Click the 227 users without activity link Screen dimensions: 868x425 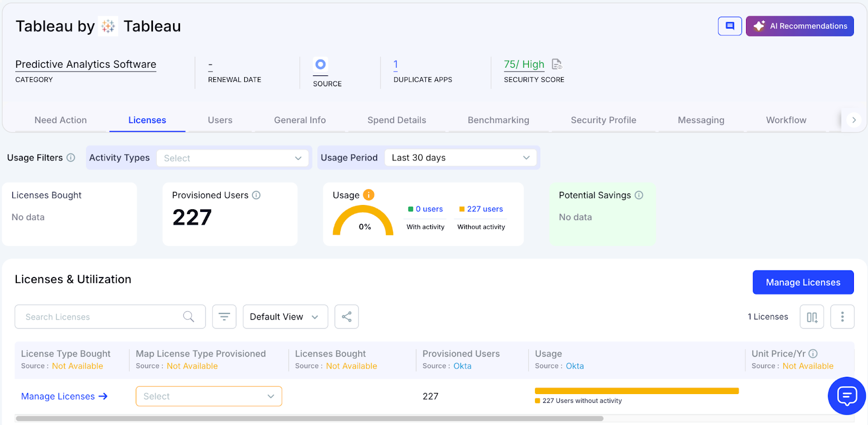click(x=485, y=209)
